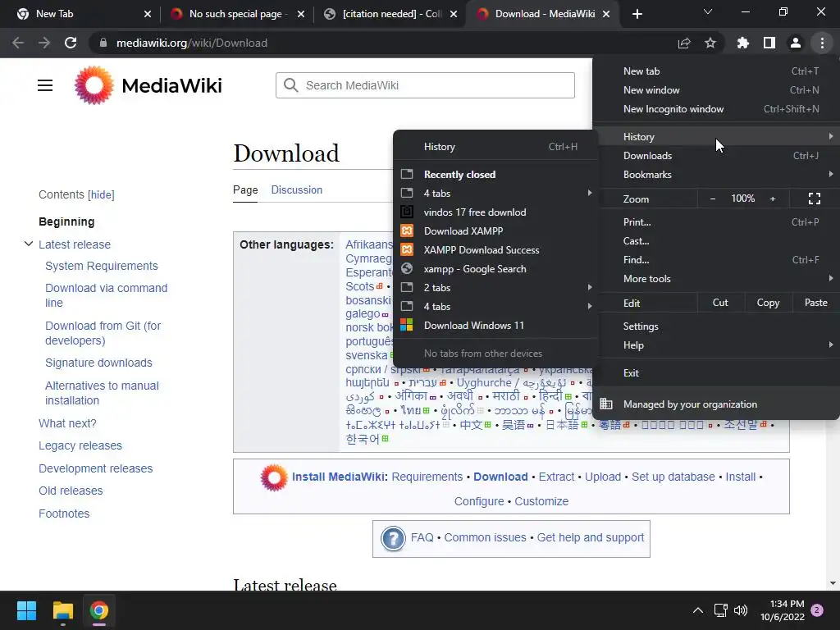Open the Chrome profile icon
Image resolution: width=840 pixels, height=630 pixels.
coord(796,43)
